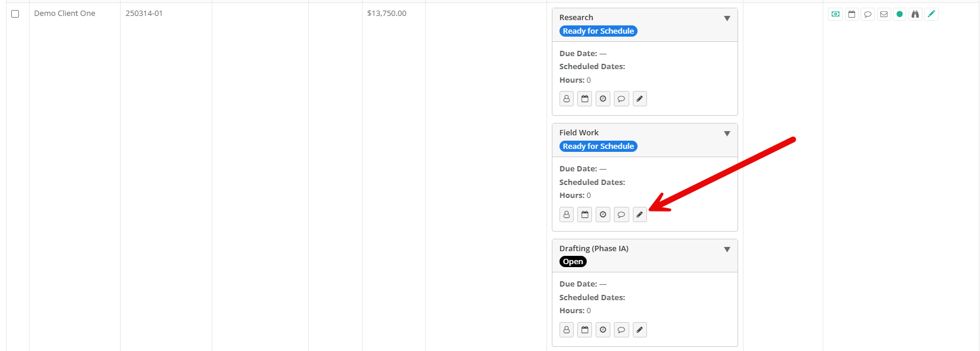The width and height of the screenshot is (980, 351).
Task: Open the project row comment bubble
Action: click(x=868, y=14)
